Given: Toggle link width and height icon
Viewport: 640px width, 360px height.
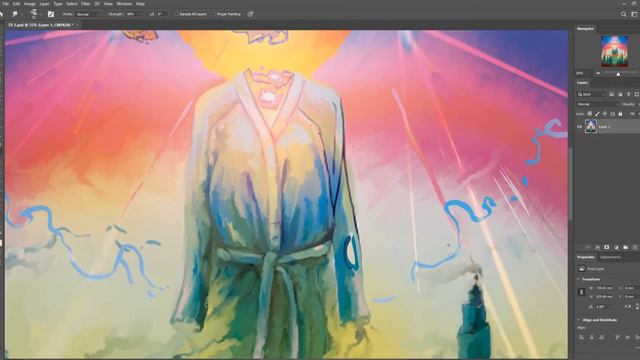Looking at the screenshot, I should click(582, 292).
